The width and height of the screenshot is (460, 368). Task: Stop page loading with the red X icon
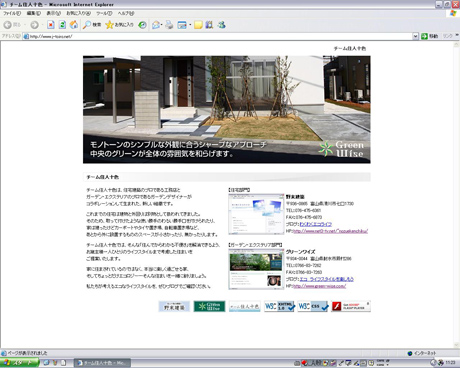pyautogui.click(x=51, y=25)
